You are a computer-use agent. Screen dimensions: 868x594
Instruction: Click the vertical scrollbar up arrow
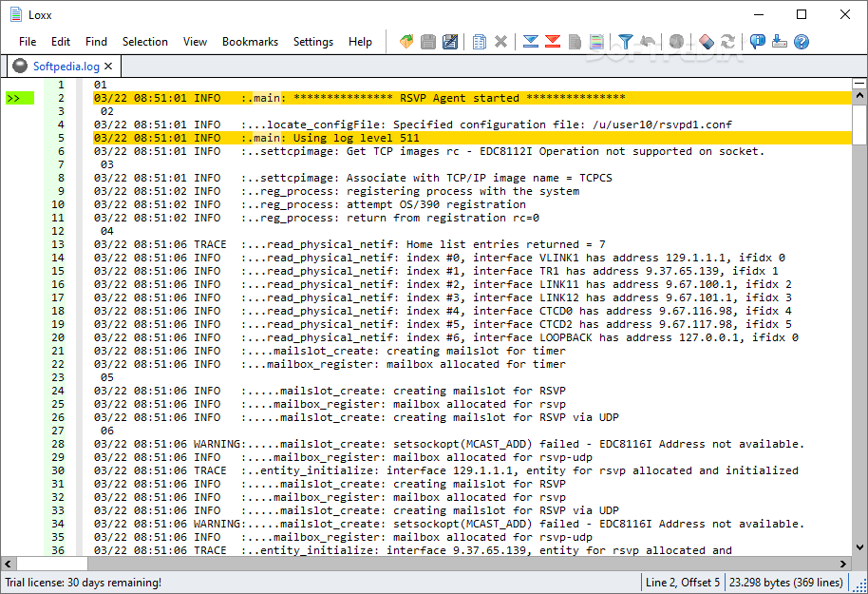point(859,96)
